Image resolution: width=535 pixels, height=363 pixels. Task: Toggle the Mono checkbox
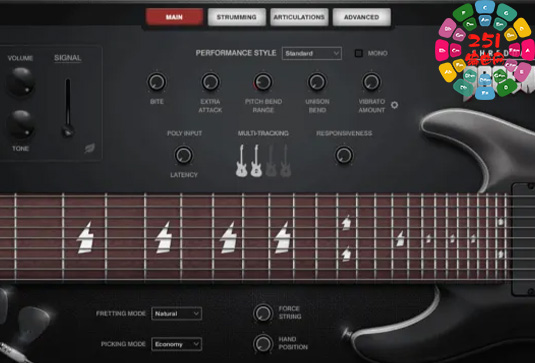click(359, 53)
